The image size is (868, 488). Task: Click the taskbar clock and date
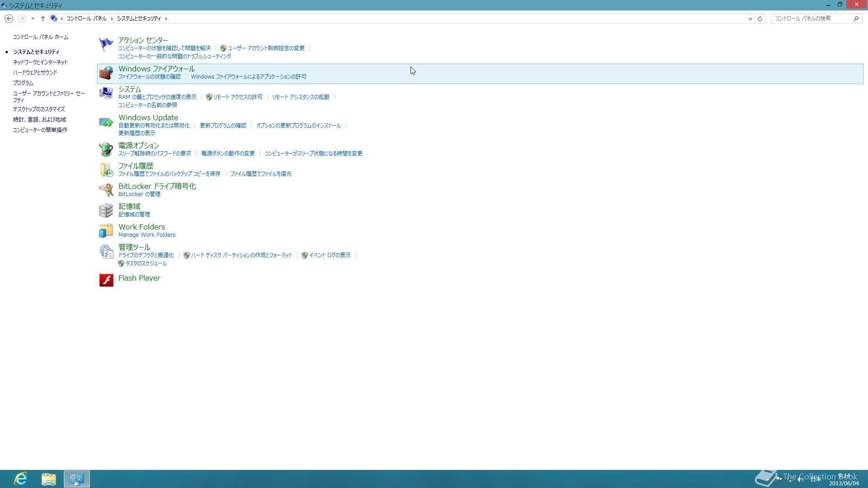[x=844, y=479]
